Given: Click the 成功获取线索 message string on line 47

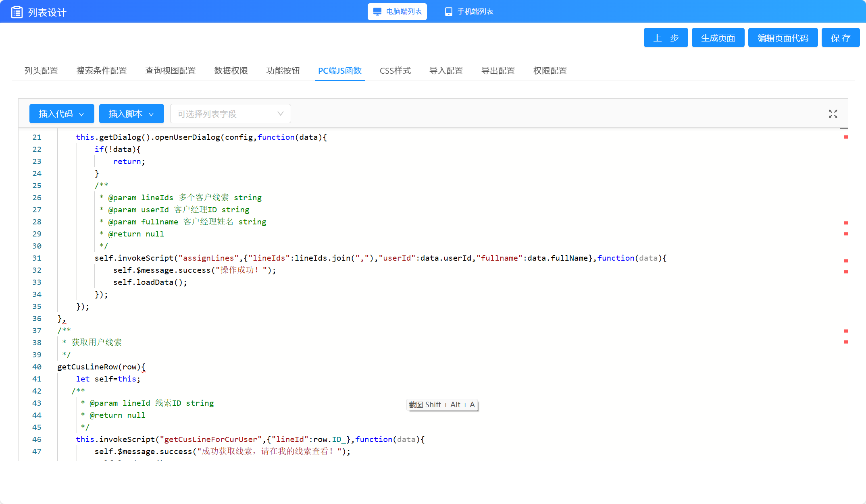Looking at the screenshot, I should (269, 451).
